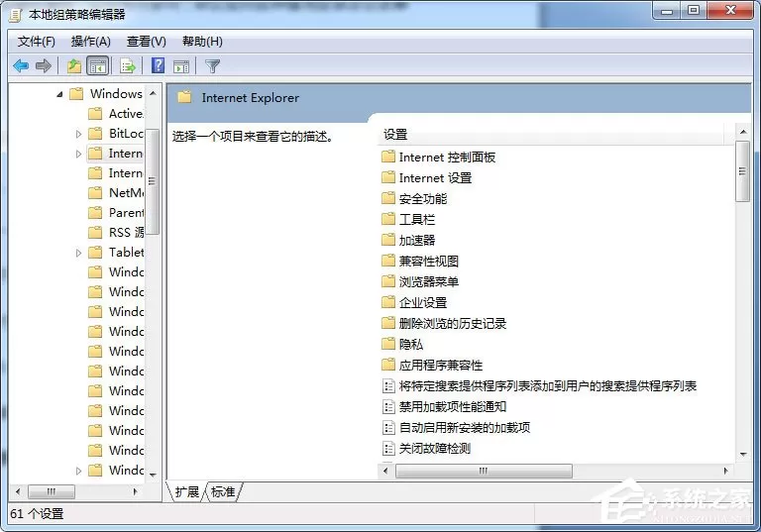The image size is (761, 532).
Task: Expand the BitLoc tree node arrow
Action: (78, 134)
